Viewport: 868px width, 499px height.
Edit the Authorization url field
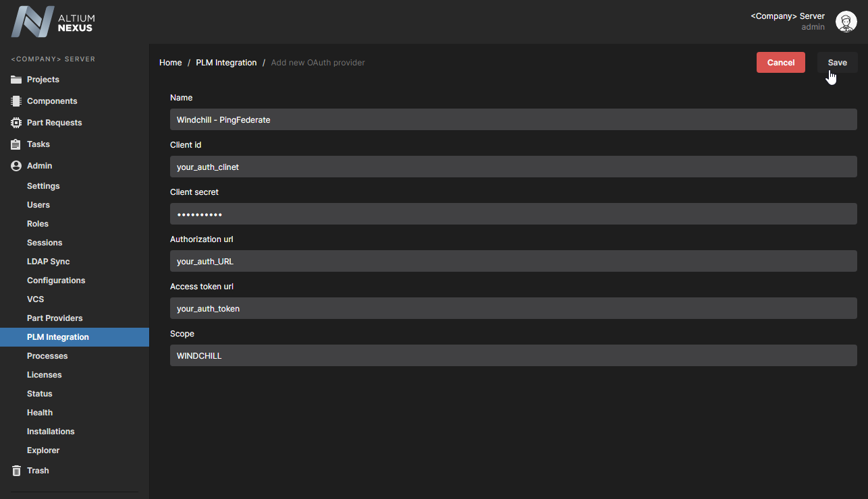pos(513,261)
